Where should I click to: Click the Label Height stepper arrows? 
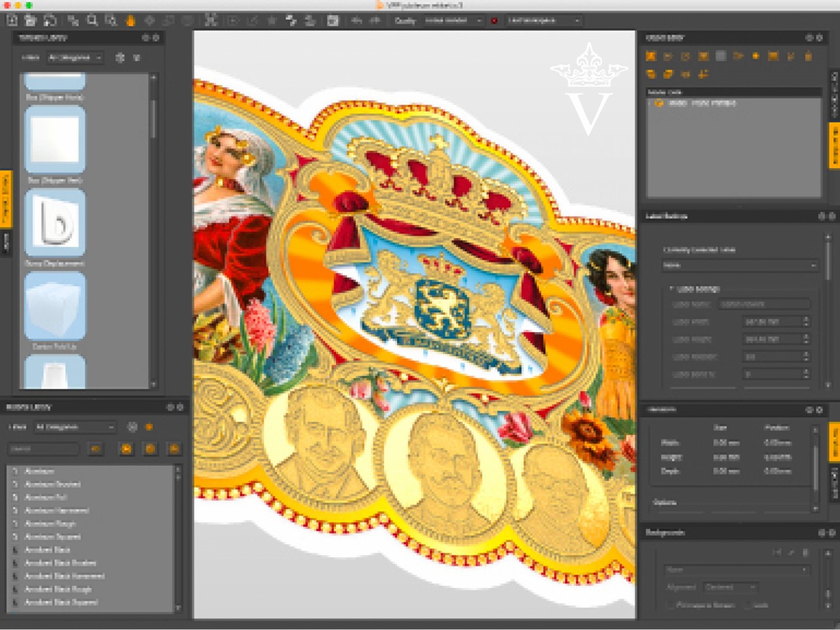pos(806,339)
